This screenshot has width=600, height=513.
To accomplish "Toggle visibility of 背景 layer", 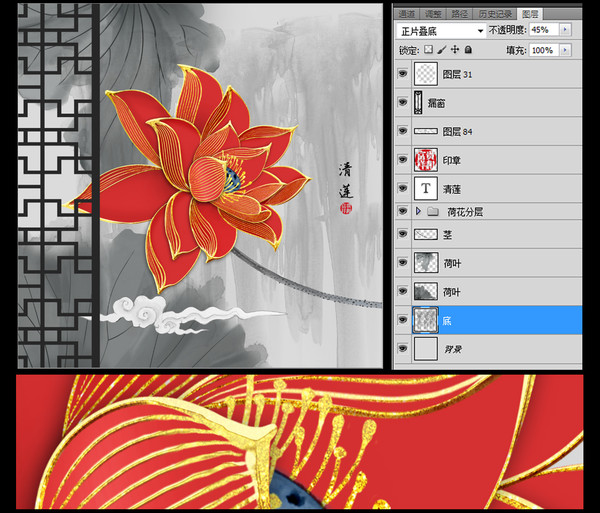I will click(x=403, y=348).
